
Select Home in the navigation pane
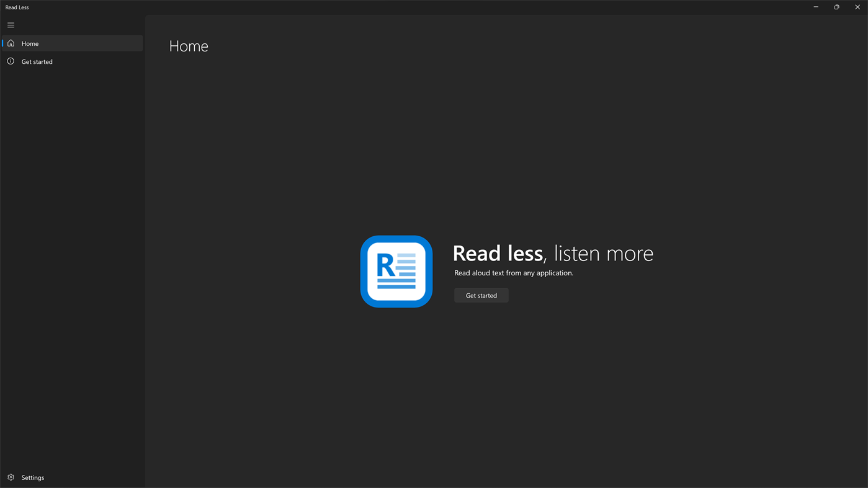[x=30, y=42]
